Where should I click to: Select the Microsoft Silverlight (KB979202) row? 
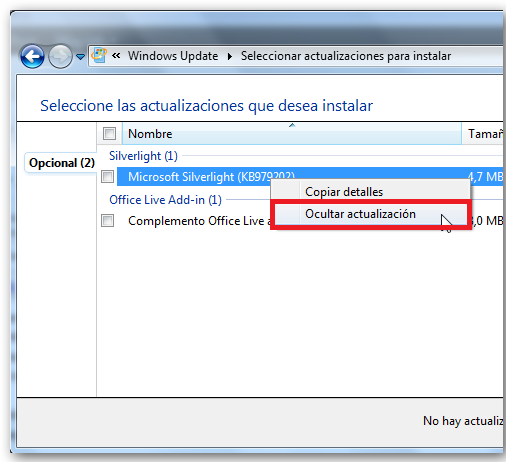coord(310,176)
